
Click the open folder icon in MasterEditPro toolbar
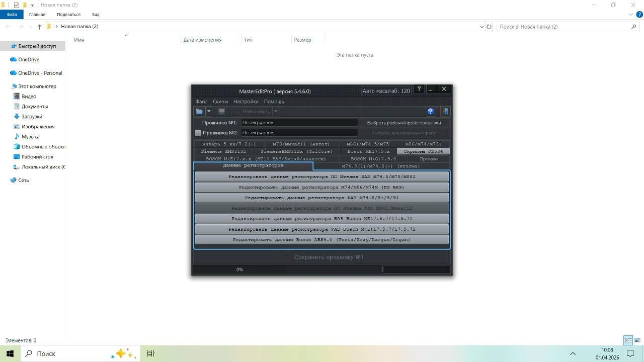199,112
